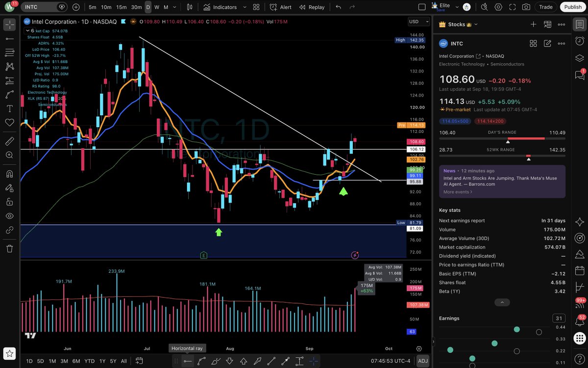Image resolution: width=588 pixels, height=368 pixels.
Task: Select the prediction and measurement tools
Action: click(9, 81)
